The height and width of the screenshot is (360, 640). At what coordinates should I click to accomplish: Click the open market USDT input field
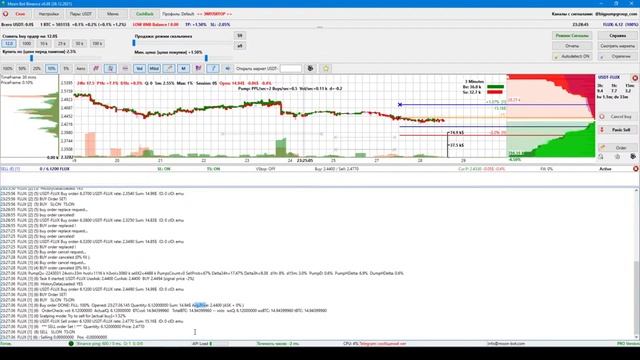[291, 69]
